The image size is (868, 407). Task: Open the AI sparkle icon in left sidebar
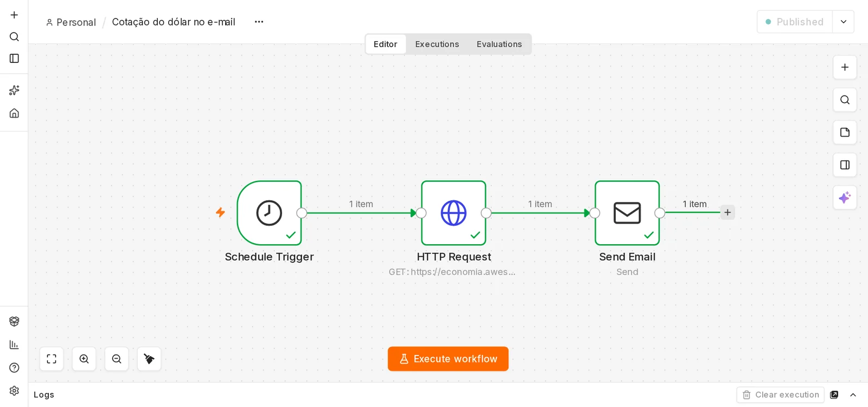14,90
